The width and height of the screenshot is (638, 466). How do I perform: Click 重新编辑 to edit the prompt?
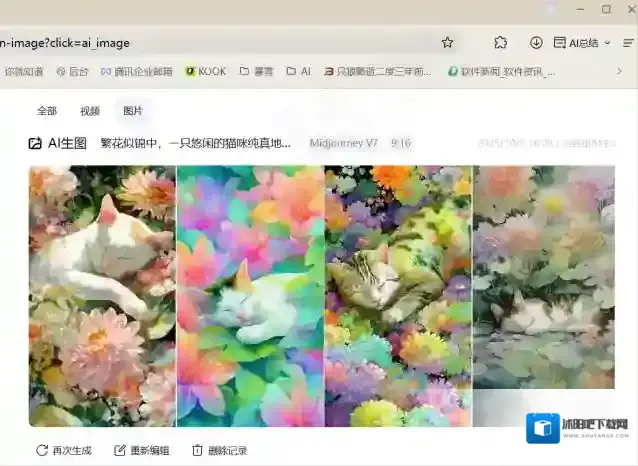pyautogui.click(x=142, y=450)
